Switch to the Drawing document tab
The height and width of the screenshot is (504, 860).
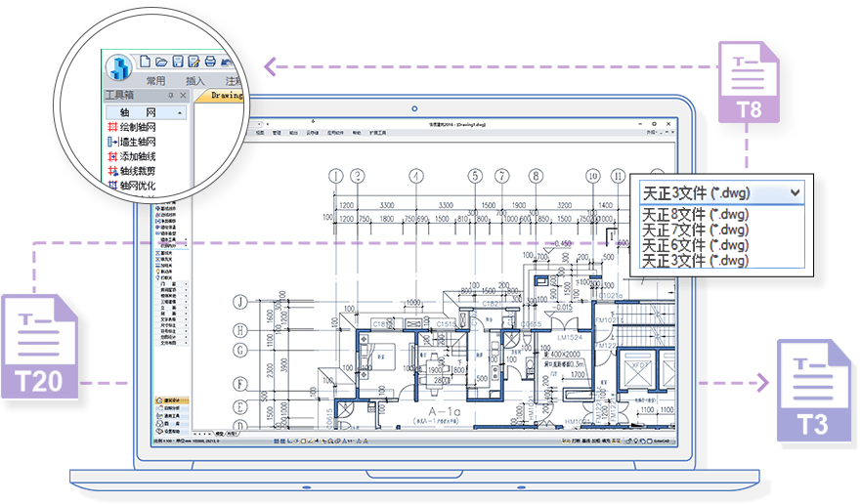(x=227, y=96)
